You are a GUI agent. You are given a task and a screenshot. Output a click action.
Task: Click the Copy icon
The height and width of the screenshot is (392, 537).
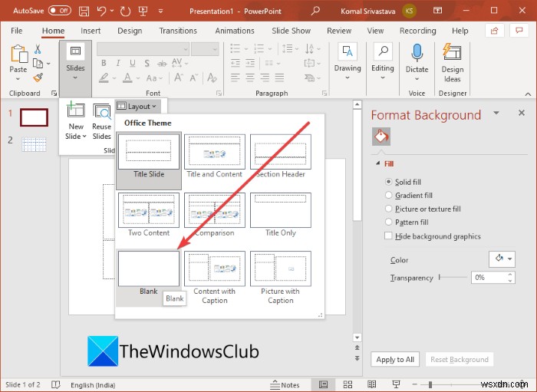pos(38,64)
